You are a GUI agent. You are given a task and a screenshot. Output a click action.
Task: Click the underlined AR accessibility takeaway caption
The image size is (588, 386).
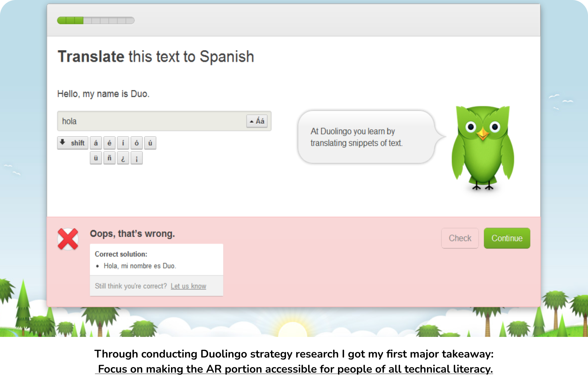click(294, 369)
